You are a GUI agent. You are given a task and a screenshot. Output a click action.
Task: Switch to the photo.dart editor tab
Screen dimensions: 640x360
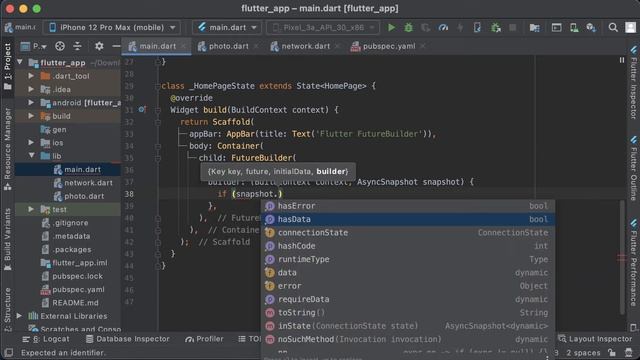[228, 46]
